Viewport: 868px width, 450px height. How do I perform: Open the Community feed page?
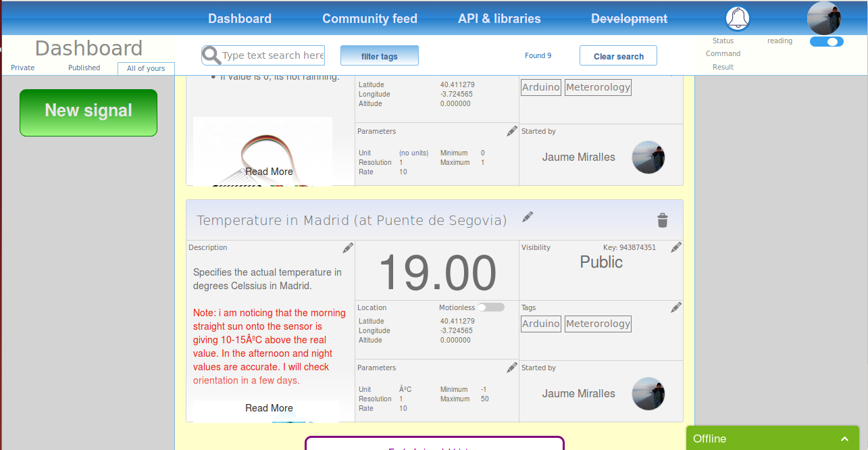[370, 19]
